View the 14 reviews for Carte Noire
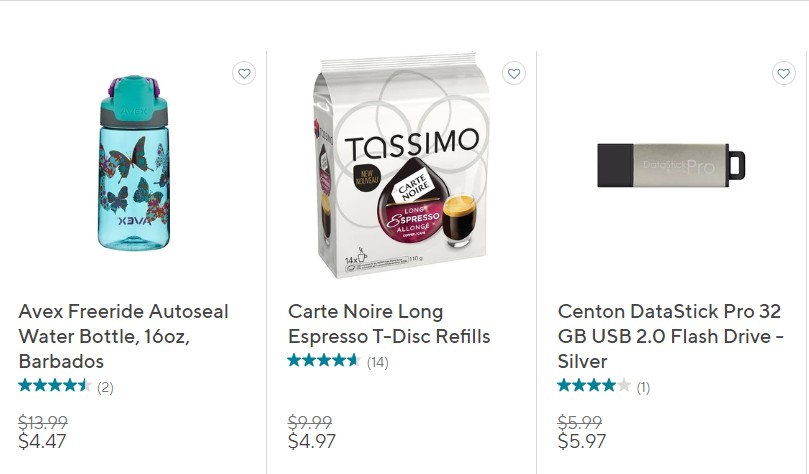This screenshot has height=474, width=809. point(377,362)
